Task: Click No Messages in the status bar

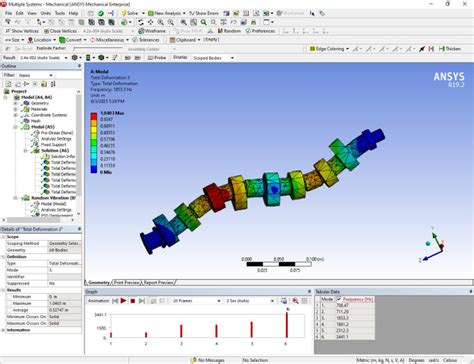Action: coord(208,360)
